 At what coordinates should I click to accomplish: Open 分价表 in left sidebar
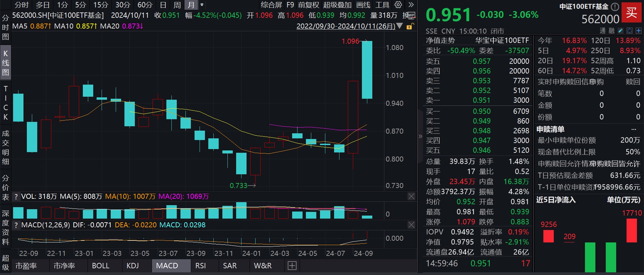click(x=5, y=187)
